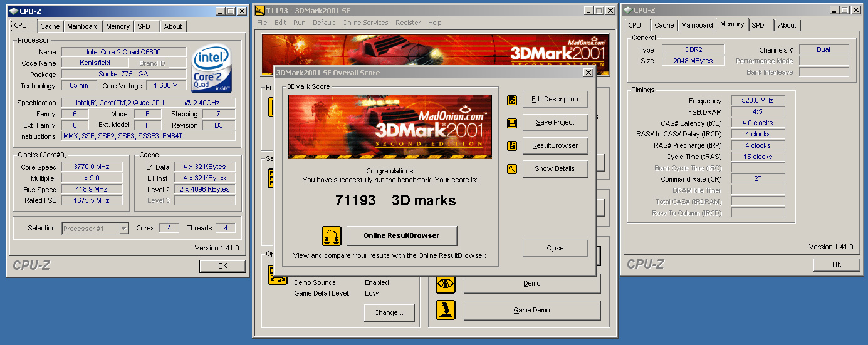Click the 3DMark2001 SE title bar icon
The height and width of the screenshot is (345, 868).
pos(260,11)
